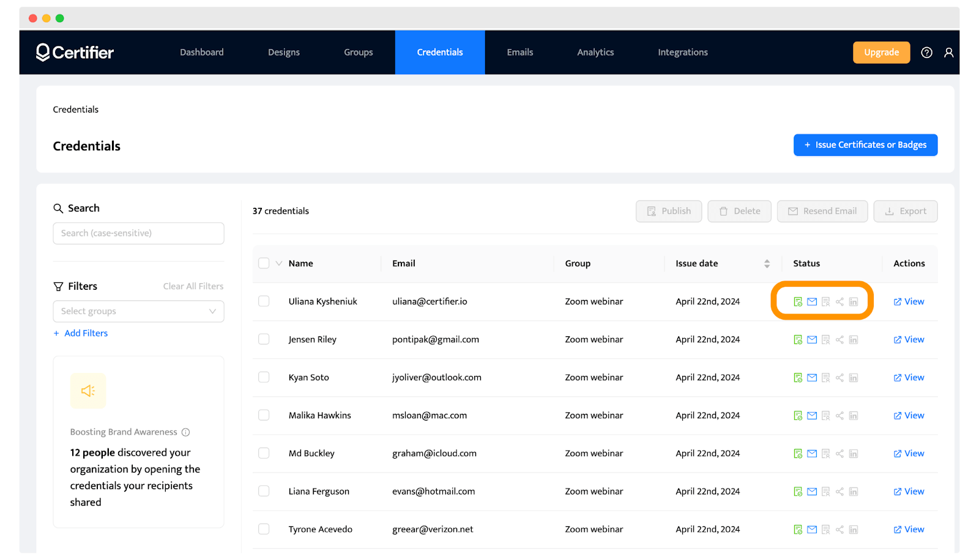View Tyrone Acevedo's credential
The image size is (979, 560).
pyautogui.click(x=909, y=529)
